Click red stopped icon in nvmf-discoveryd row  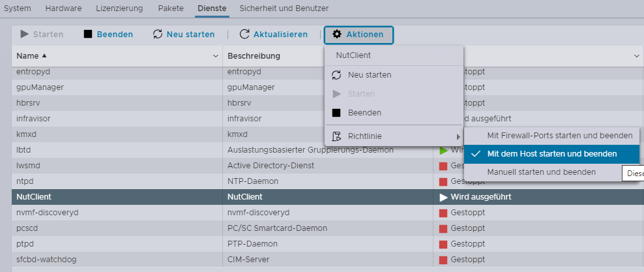(443, 213)
